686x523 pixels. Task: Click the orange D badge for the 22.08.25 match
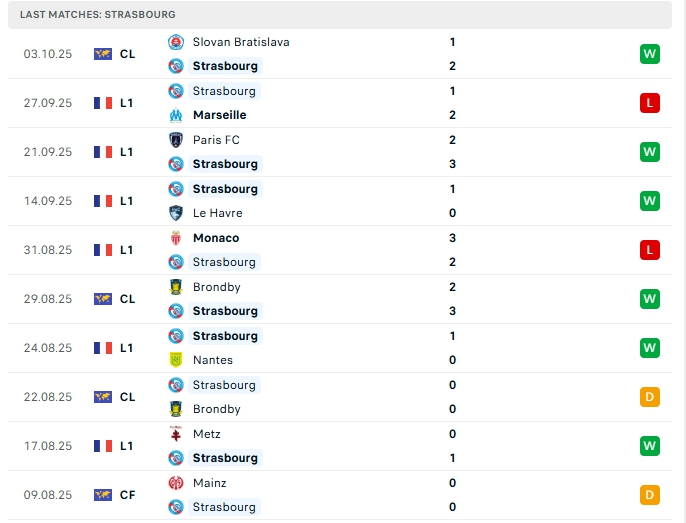[650, 397]
